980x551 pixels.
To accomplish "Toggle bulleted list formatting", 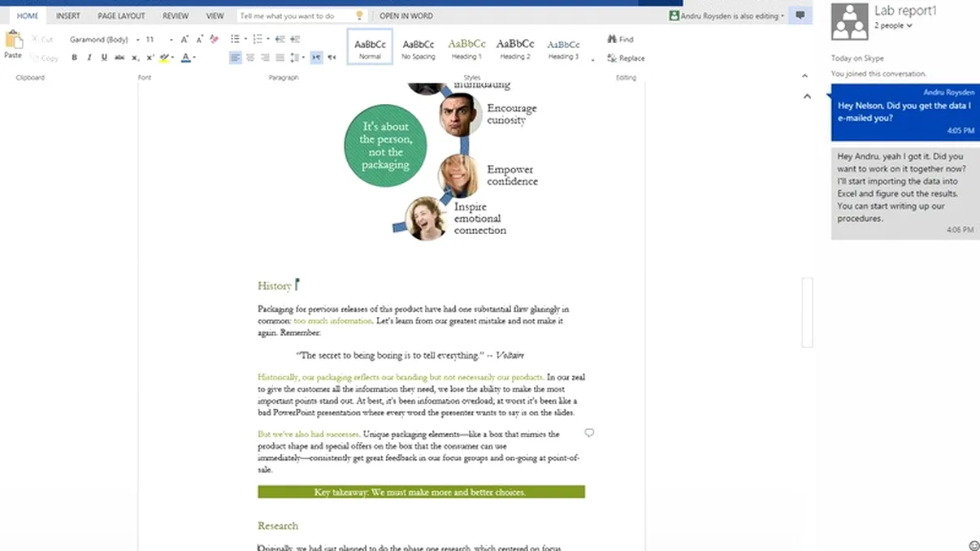I will click(236, 37).
